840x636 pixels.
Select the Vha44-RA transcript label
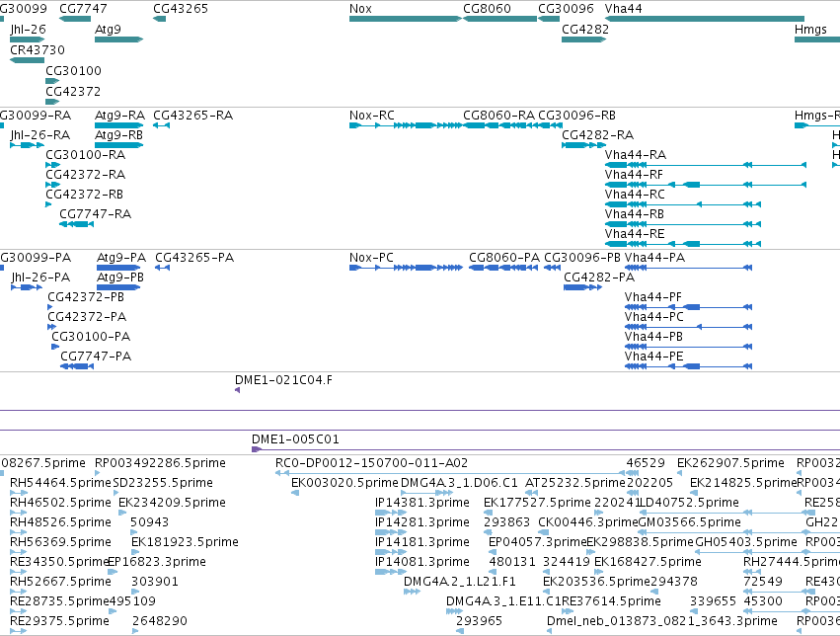click(x=636, y=155)
